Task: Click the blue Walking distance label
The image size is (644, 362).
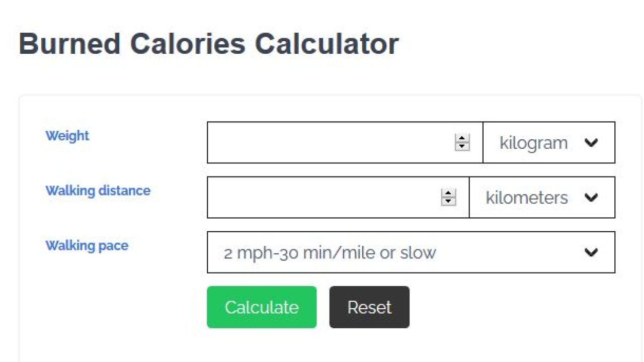Action: click(98, 191)
